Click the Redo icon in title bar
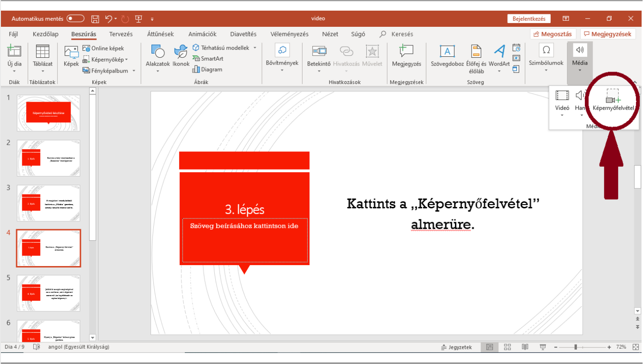Screen dimensions: 643x364 tap(125, 19)
